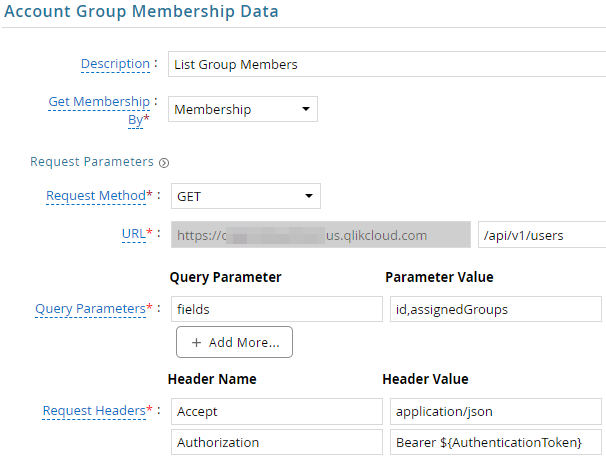Edit the id,assignedGroups parameter value
The width and height of the screenshot is (606, 457).
[x=495, y=309]
